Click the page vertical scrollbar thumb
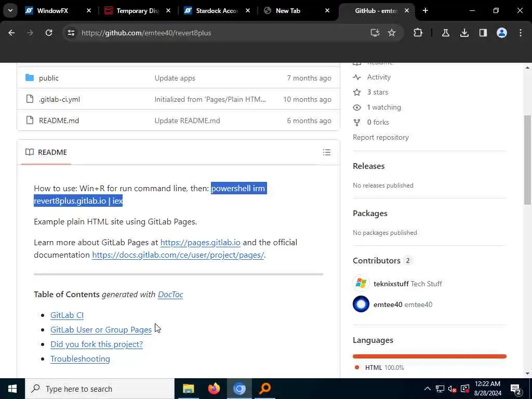Image resolution: width=532 pixels, height=399 pixels. [x=527, y=160]
